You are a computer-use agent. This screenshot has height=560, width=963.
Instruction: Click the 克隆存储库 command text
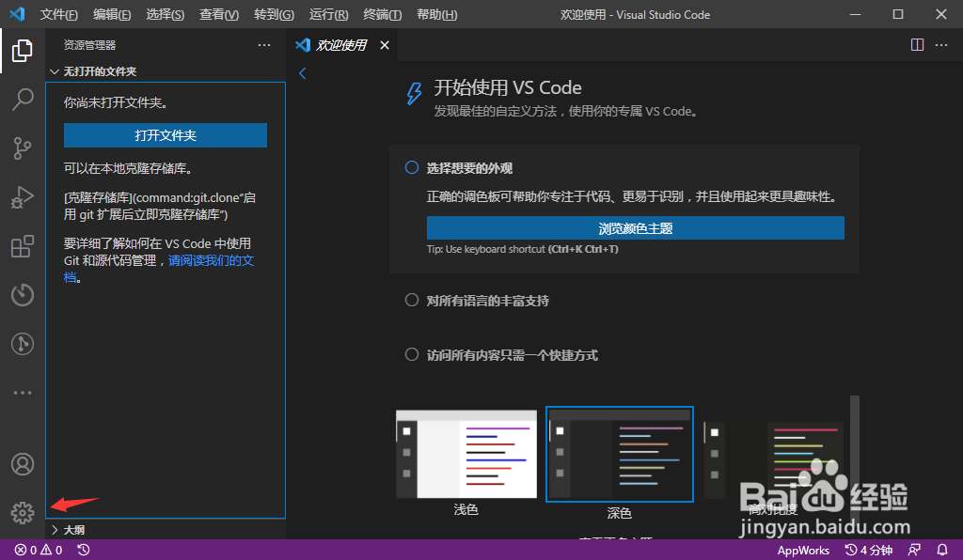tap(160, 206)
